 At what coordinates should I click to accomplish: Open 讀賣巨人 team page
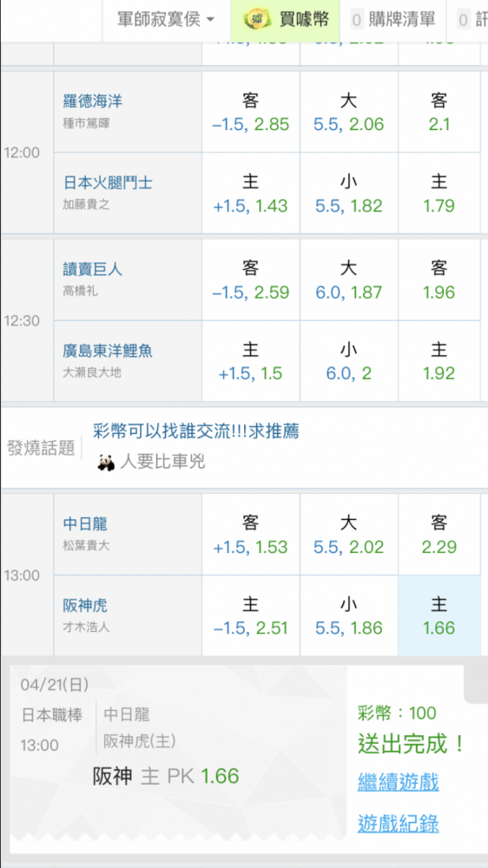(x=93, y=270)
